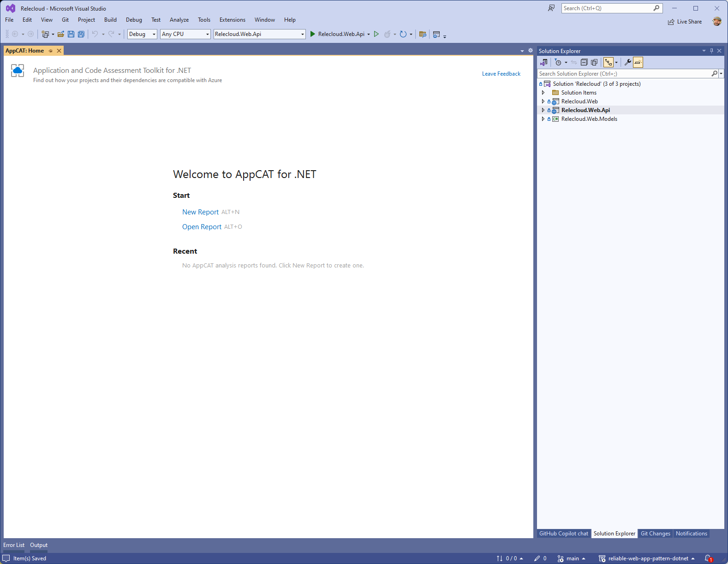Click the 0 / 0 push pull indicator
Viewport: 728px width, 564px height.
click(510, 558)
